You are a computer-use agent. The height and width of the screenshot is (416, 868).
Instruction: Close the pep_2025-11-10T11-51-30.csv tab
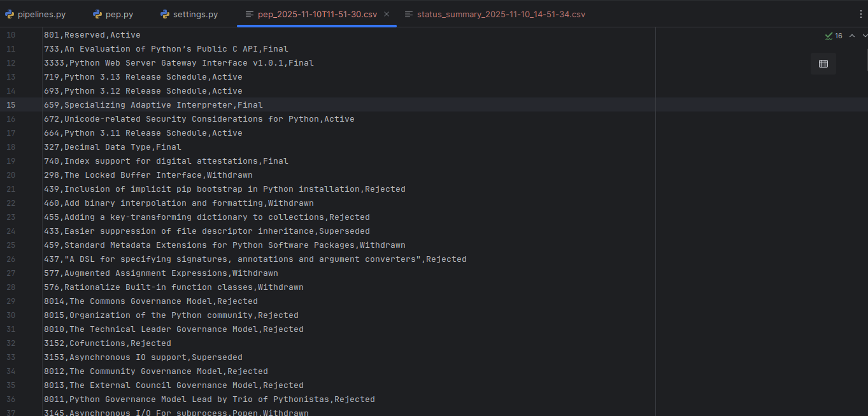point(386,13)
